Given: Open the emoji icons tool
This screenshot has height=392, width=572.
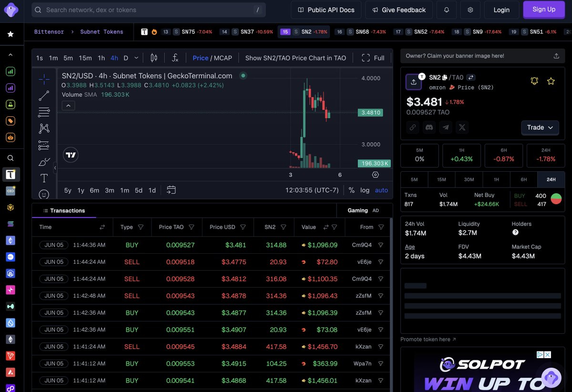Looking at the screenshot, I should tap(44, 194).
